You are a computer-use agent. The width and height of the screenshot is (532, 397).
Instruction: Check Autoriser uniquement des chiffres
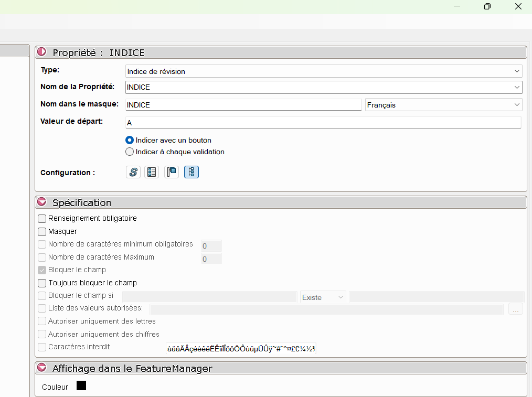42,335
